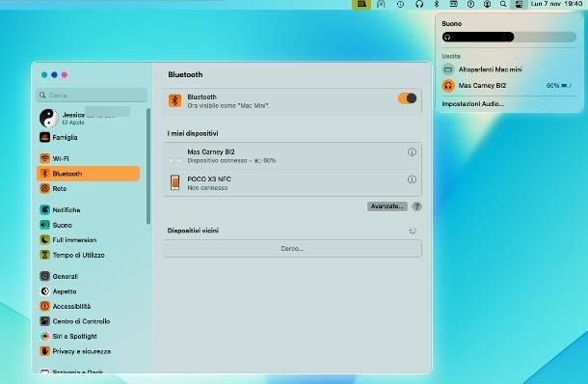Click the headphones icon in the menu bar
Image resolution: width=588 pixels, height=384 pixels.
click(419, 4)
